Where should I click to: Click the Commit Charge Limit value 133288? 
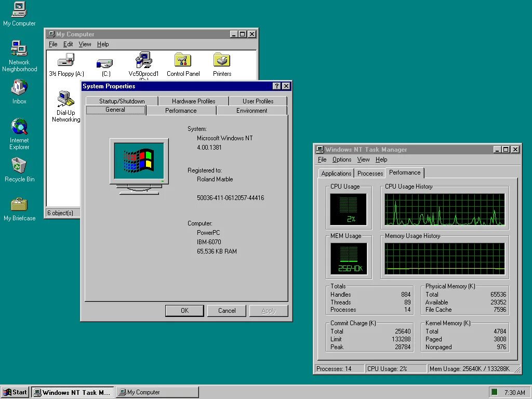(x=401, y=339)
